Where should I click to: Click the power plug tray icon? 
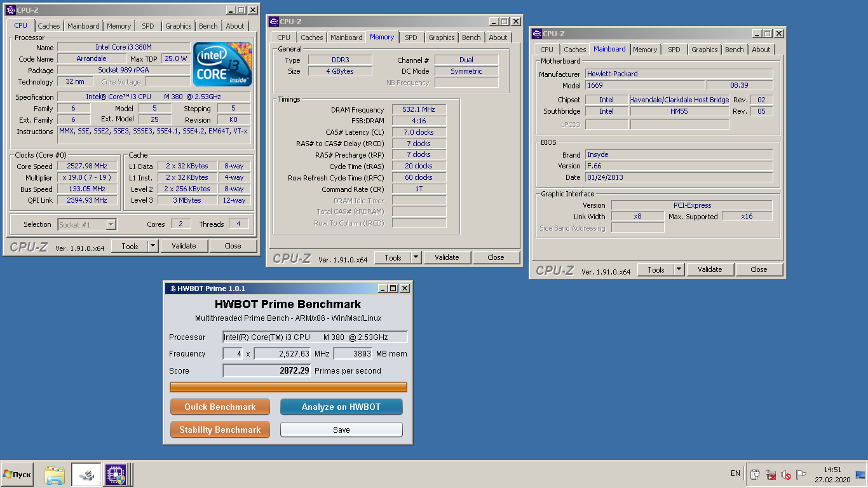point(756,475)
